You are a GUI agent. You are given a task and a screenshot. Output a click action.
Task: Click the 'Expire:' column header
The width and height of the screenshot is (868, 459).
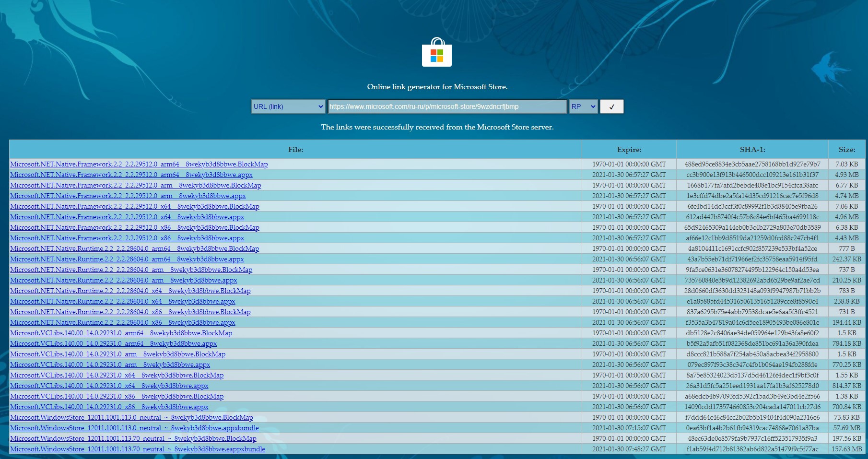coord(629,150)
